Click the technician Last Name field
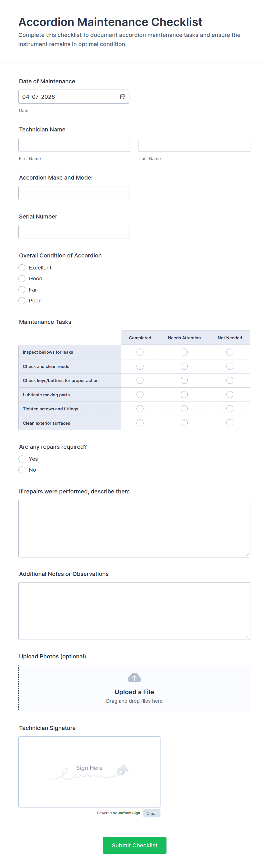The width and height of the screenshot is (266, 868). click(194, 145)
